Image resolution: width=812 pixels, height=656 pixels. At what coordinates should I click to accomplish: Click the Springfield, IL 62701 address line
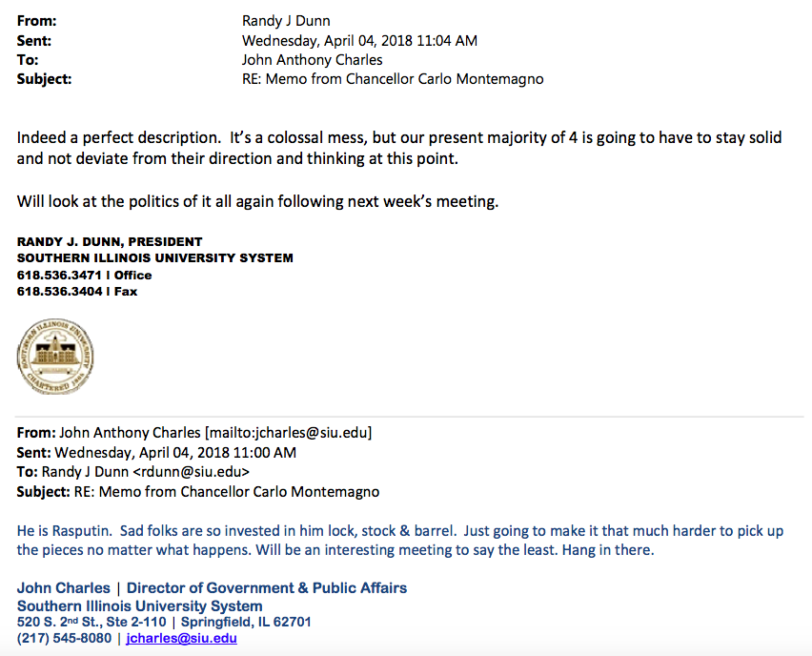click(246, 622)
